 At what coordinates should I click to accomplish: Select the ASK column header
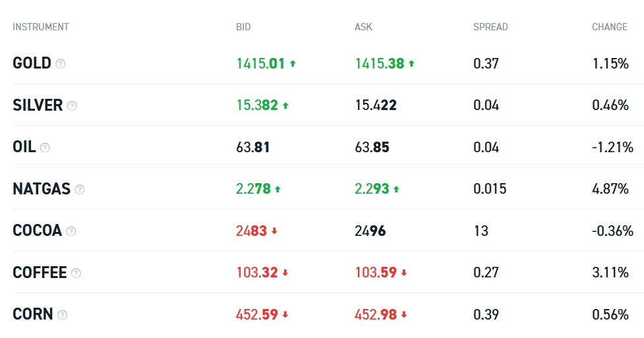coord(363,27)
